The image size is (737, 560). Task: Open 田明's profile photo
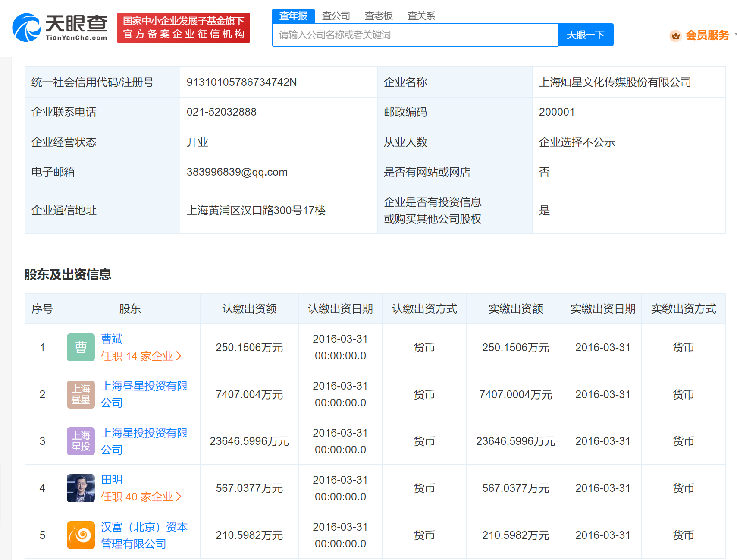(80, 488)
